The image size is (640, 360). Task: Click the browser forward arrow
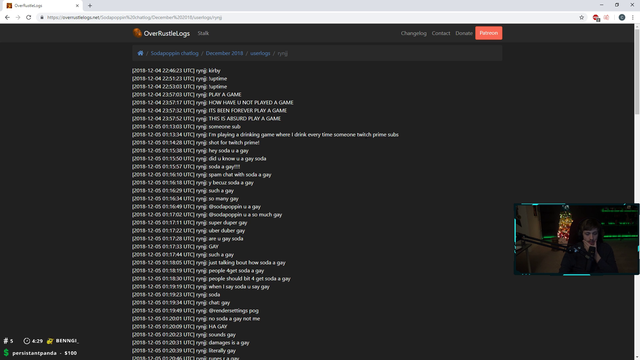coord(18,18)
